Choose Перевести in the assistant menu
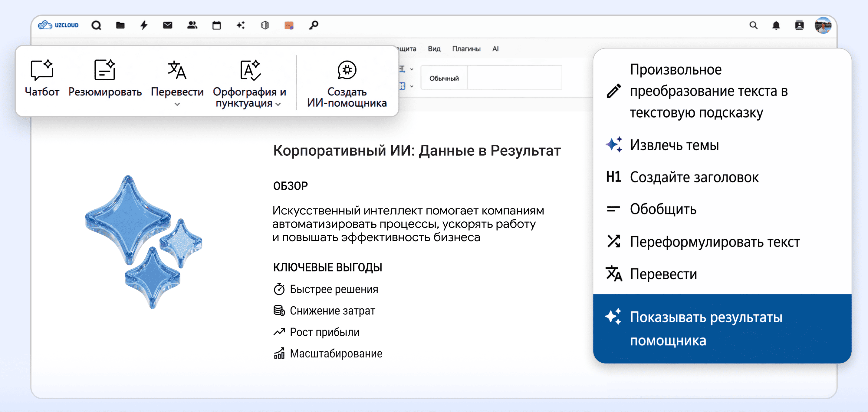The height and width of the screenshot is (412, 868). click(x=722, y=274)
